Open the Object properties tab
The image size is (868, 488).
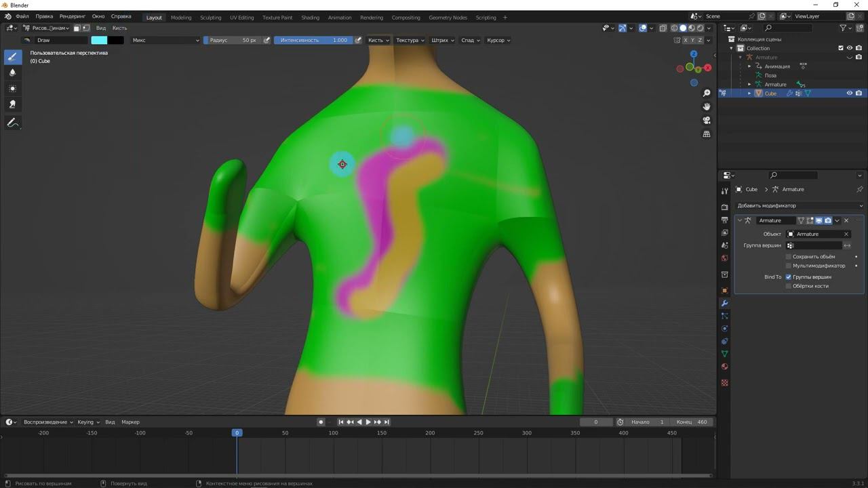tap(724, 290)
